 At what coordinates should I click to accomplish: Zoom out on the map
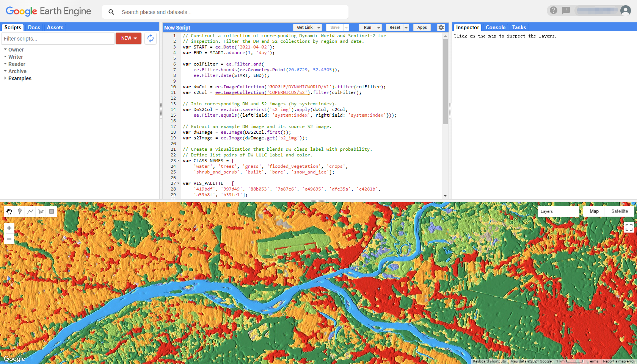click(9, 239)
